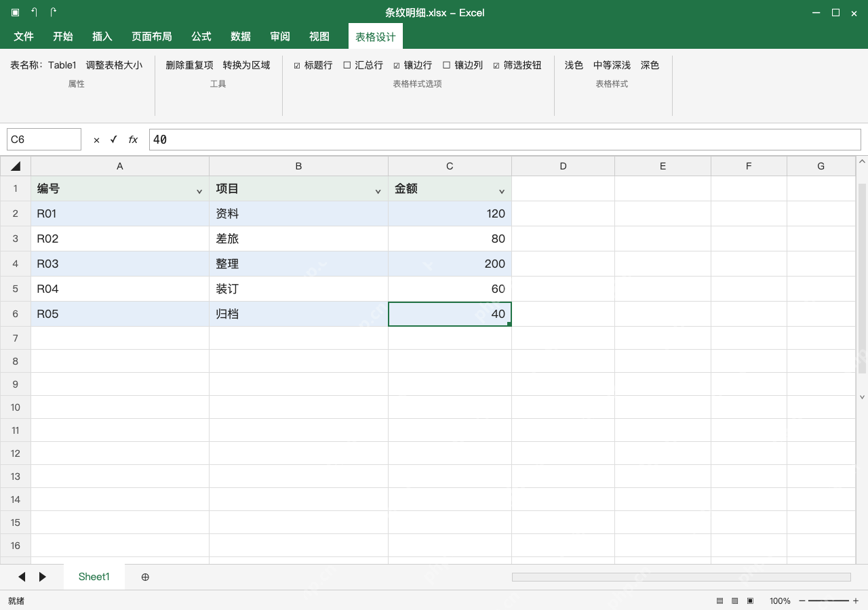The image size is (868, 610).
Task: Click the Select All triangle at the grid corner
Action: [x=16, y=166]
